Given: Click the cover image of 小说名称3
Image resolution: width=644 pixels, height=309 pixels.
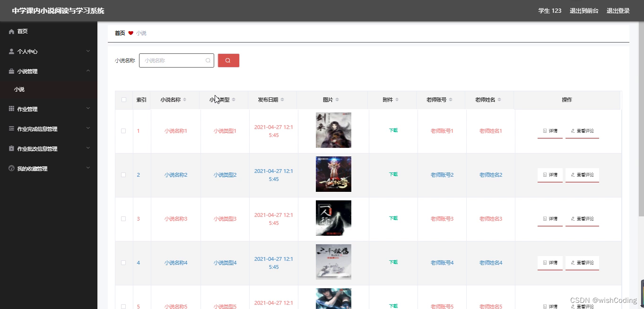Looking at the screenshot, I should [333, 218].
